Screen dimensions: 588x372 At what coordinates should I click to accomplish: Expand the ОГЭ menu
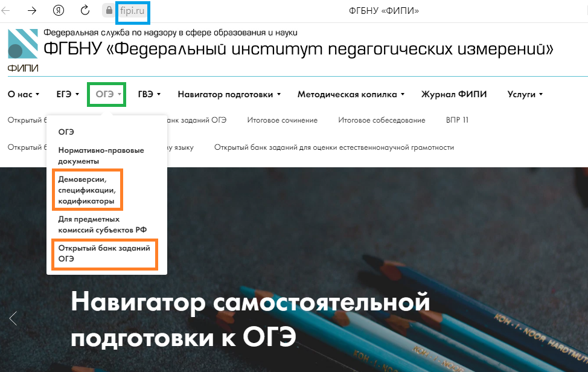click(109, 94)
